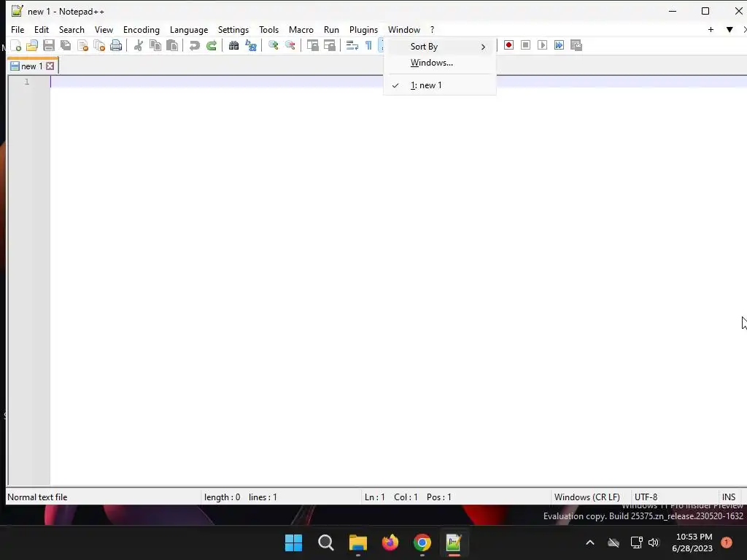This screenshot has height=560, width=747.
Task: Open the Macro menu
Action: (x=301, y=29)
